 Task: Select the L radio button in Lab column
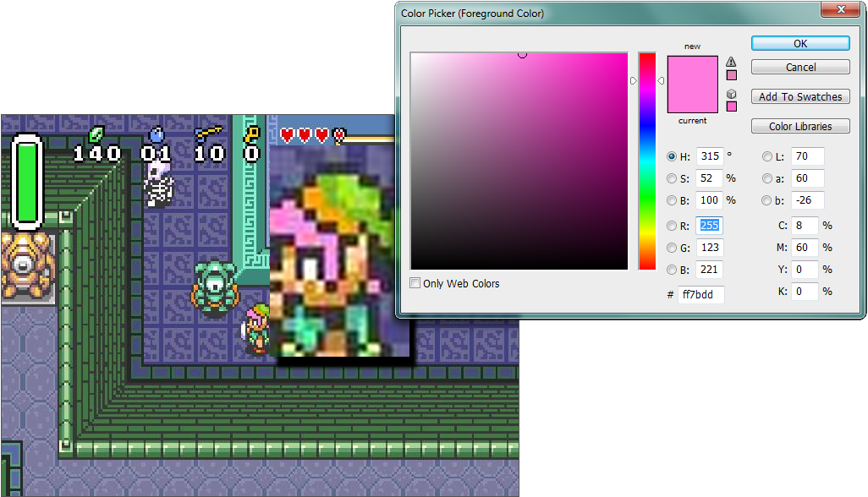(766, 156)
